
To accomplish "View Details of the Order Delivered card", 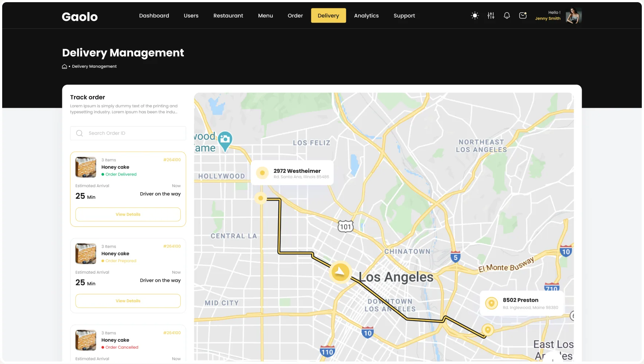I will coord(128,214).
